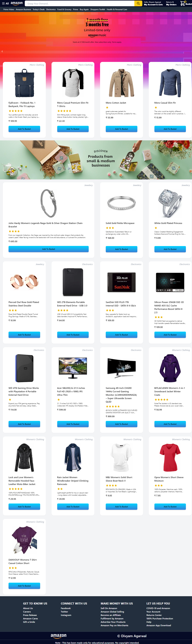Click the Fjallraven backpack product image
This screenshot has width=192, height=644.
click(x=24, y=83)
